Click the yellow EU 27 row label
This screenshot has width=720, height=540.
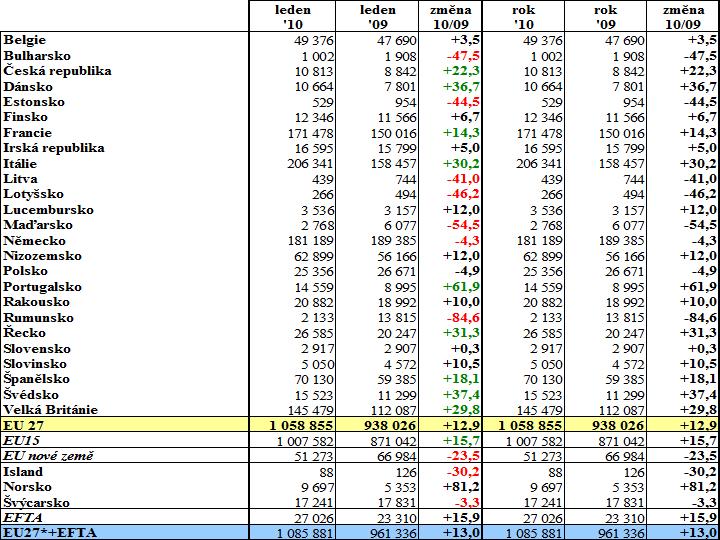pyautogui.click(x=23, y=425)
